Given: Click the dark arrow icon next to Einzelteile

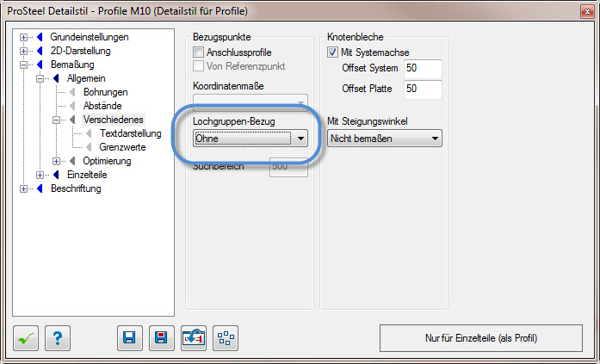Looking at the screenshot, I should (x=56, y=175).
